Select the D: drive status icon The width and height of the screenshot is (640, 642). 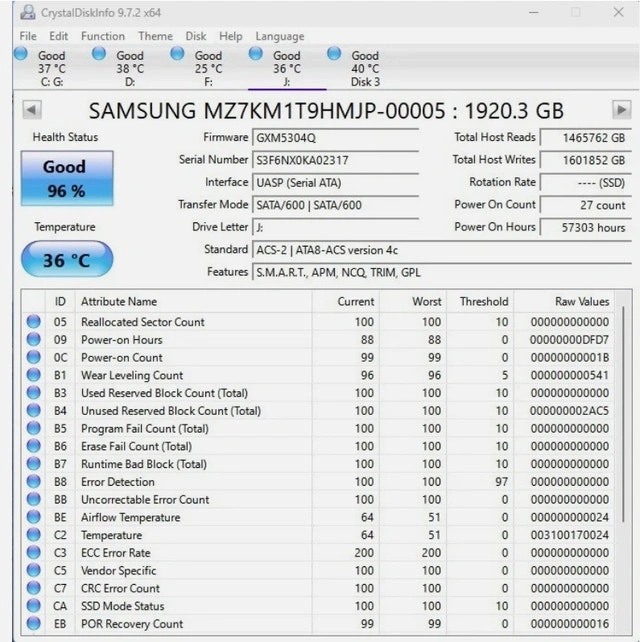click(x=99, y=54)
